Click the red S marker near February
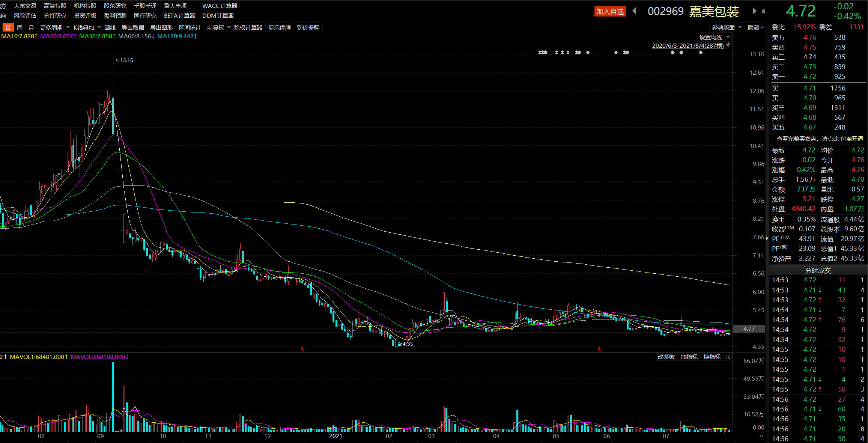 302,349
